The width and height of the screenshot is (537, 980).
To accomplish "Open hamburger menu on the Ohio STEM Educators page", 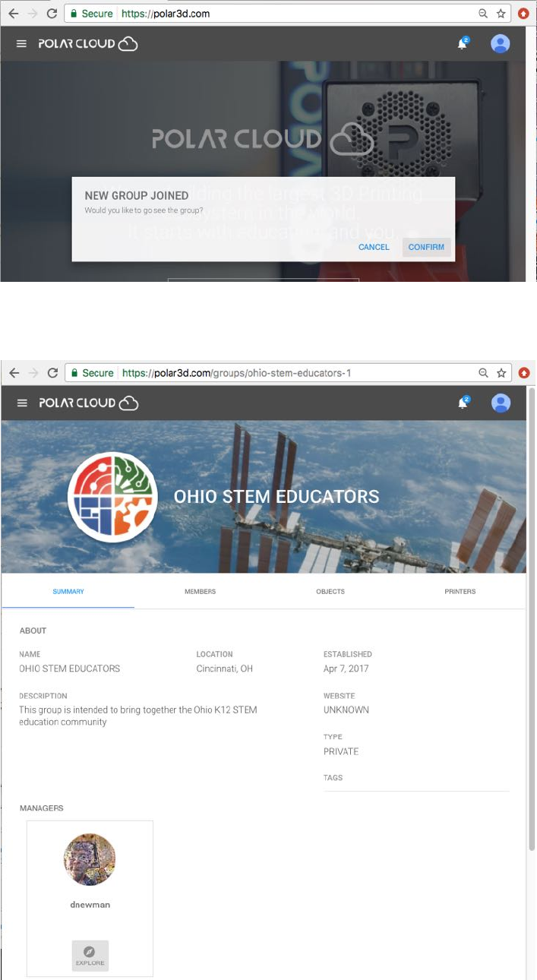I will 22,403.
